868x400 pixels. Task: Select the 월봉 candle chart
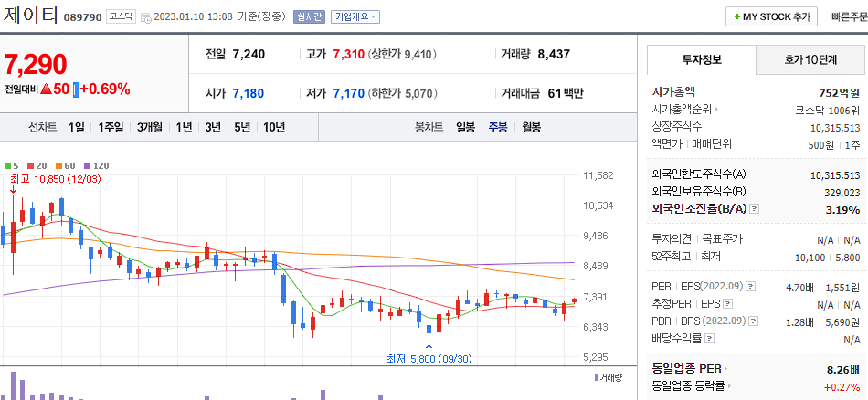click(x=532, y=127)
